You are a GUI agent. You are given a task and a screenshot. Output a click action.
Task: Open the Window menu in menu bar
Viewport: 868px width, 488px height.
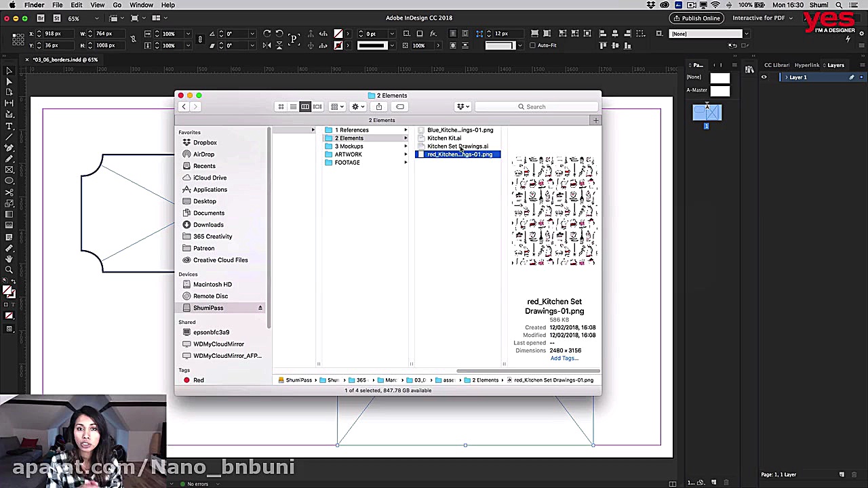pos(141,5)
